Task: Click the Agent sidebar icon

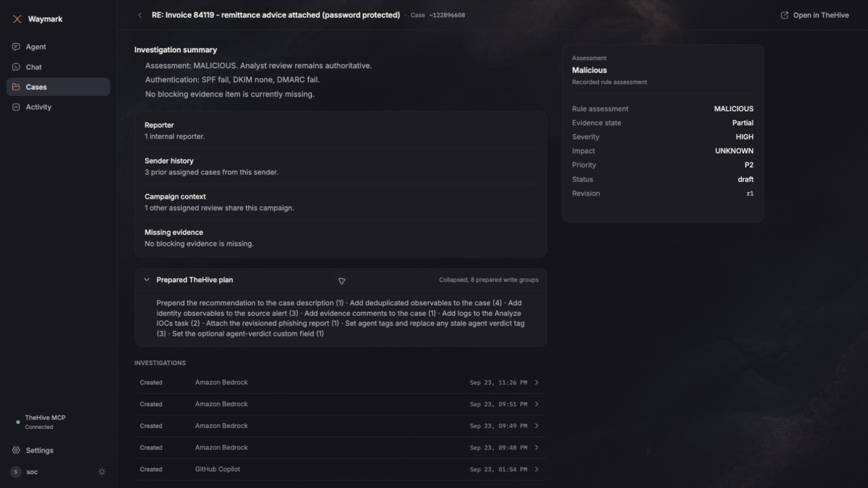Action: pos(16,47)
